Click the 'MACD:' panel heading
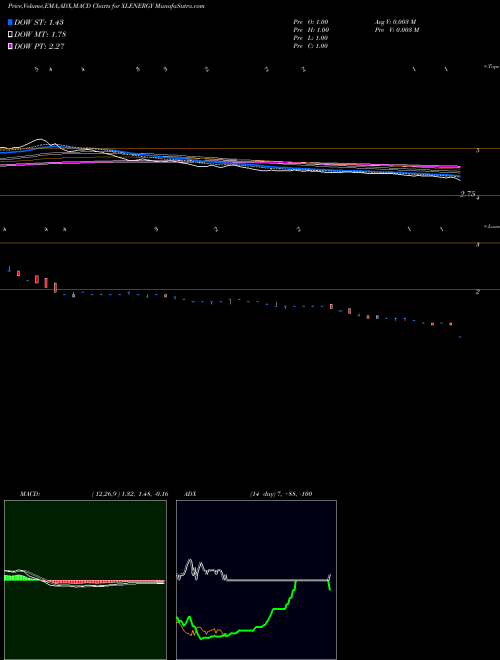Image resolution: width=500 pixels, height=660 pixels. (30, 494)
